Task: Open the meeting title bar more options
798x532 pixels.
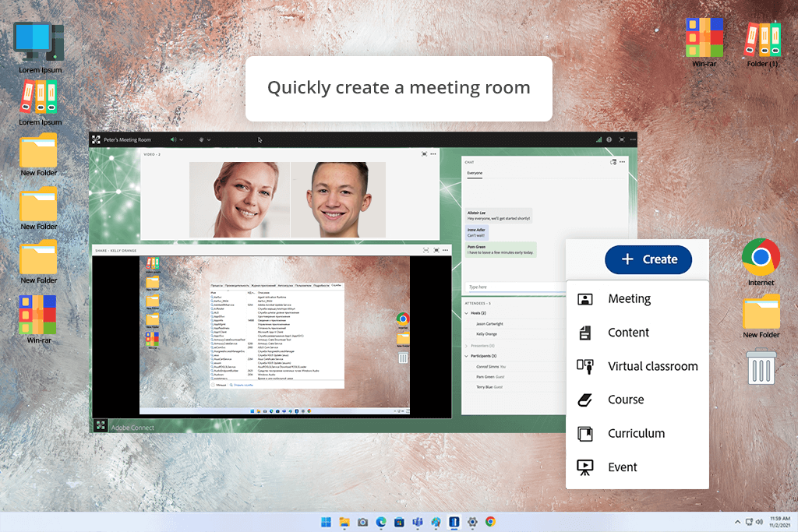Action: click(633, 139)
